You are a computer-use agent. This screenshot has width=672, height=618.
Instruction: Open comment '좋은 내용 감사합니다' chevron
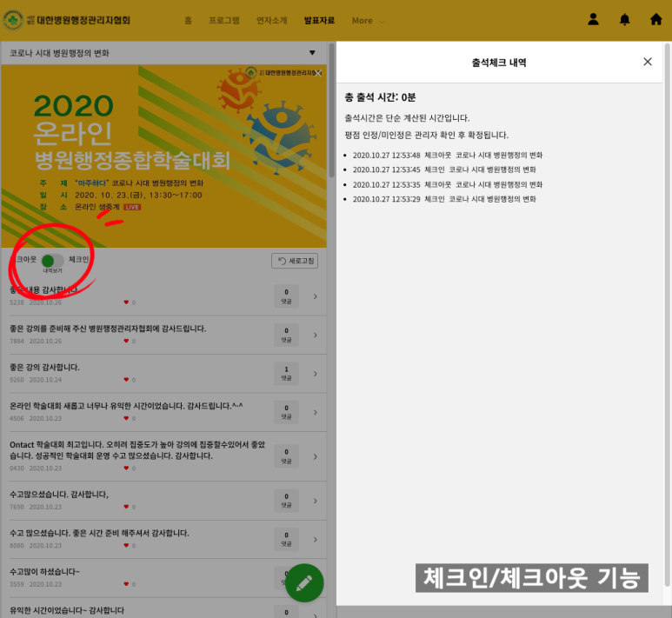pyautogui.click(x=316, y=296)
